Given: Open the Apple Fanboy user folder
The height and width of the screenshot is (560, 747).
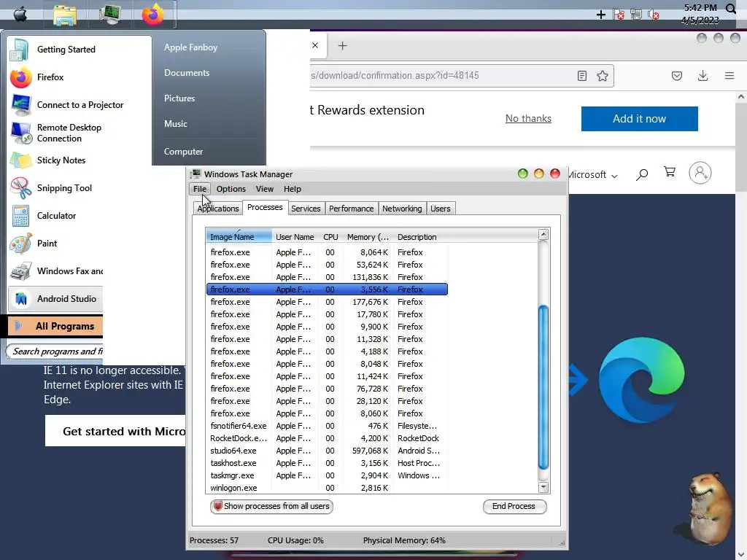Looking at the screenshot, I should tap(190, 47).
